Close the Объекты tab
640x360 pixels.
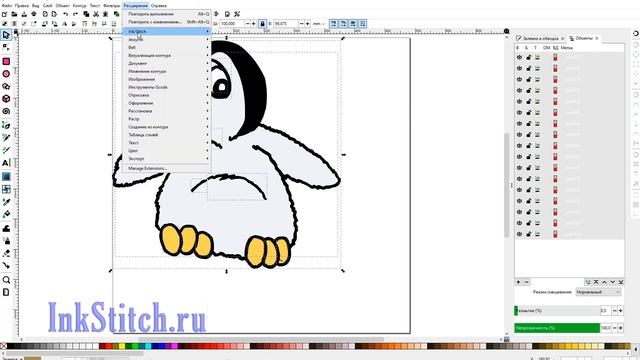click(597, 38)
